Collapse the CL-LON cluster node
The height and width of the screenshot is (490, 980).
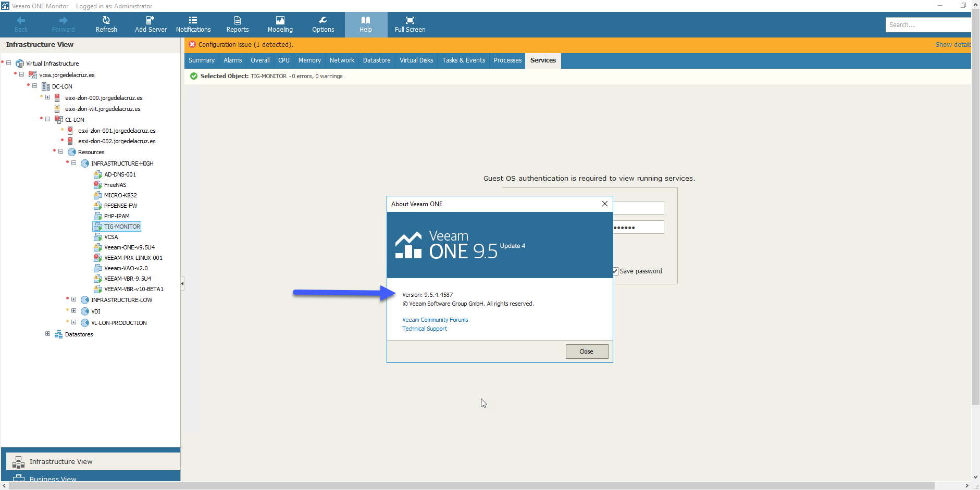tap(47, 119)
